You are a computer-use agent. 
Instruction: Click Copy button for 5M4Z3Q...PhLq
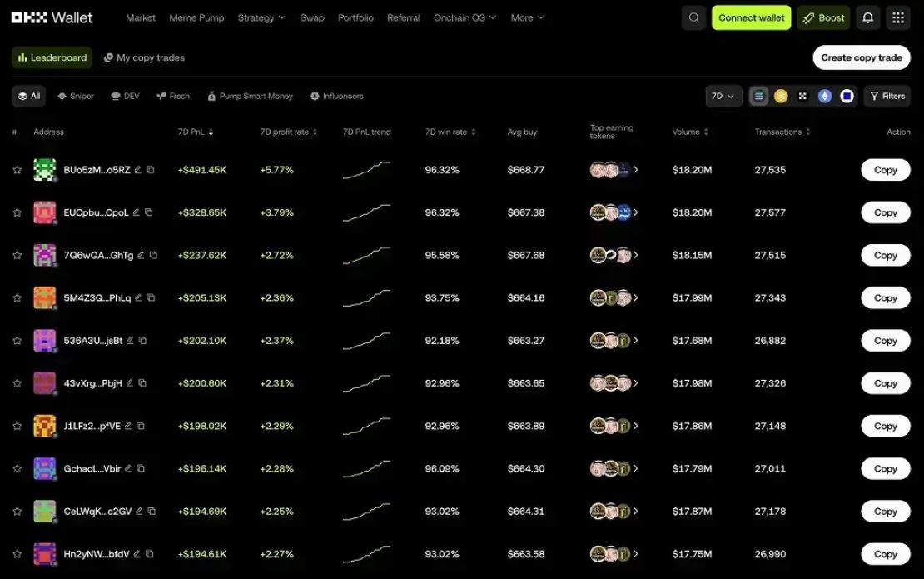(x=886, y=297)
